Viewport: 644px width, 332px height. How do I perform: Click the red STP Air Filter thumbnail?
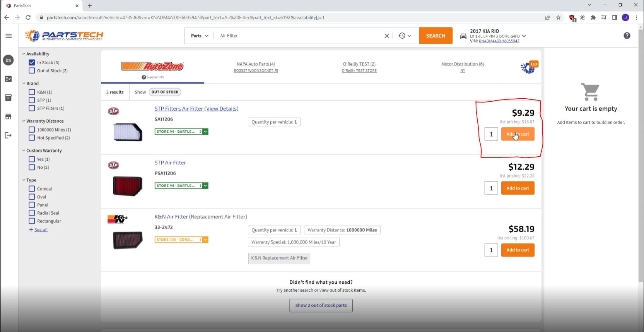point(128,186)
